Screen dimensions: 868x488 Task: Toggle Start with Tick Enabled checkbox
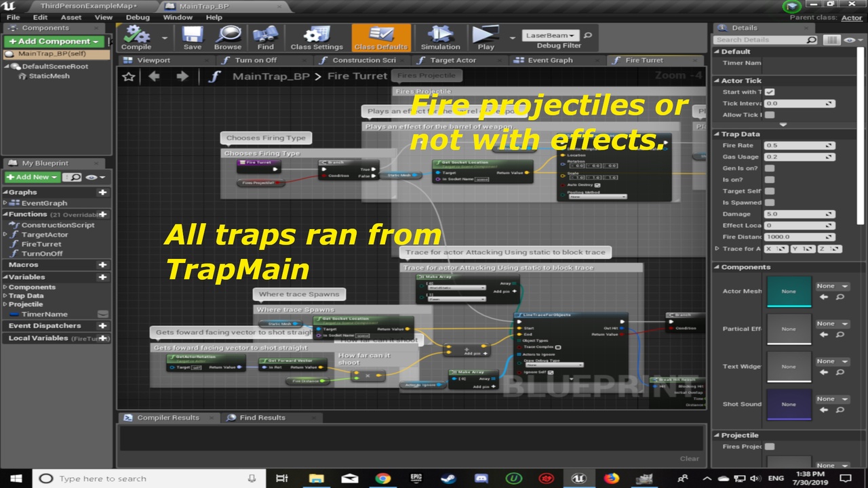pos(770,92)
